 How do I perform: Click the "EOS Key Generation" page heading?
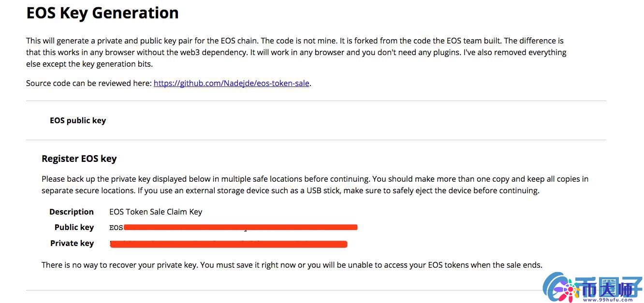[102, 13]
